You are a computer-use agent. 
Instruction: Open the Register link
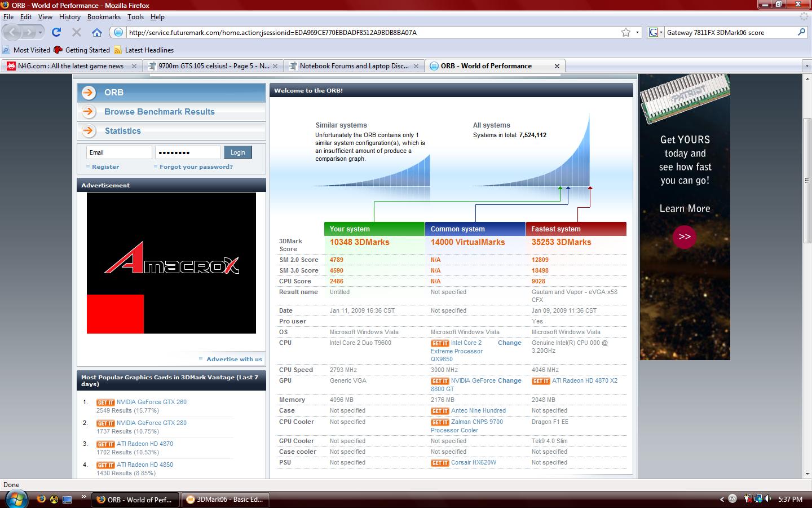tap(105, 167)
